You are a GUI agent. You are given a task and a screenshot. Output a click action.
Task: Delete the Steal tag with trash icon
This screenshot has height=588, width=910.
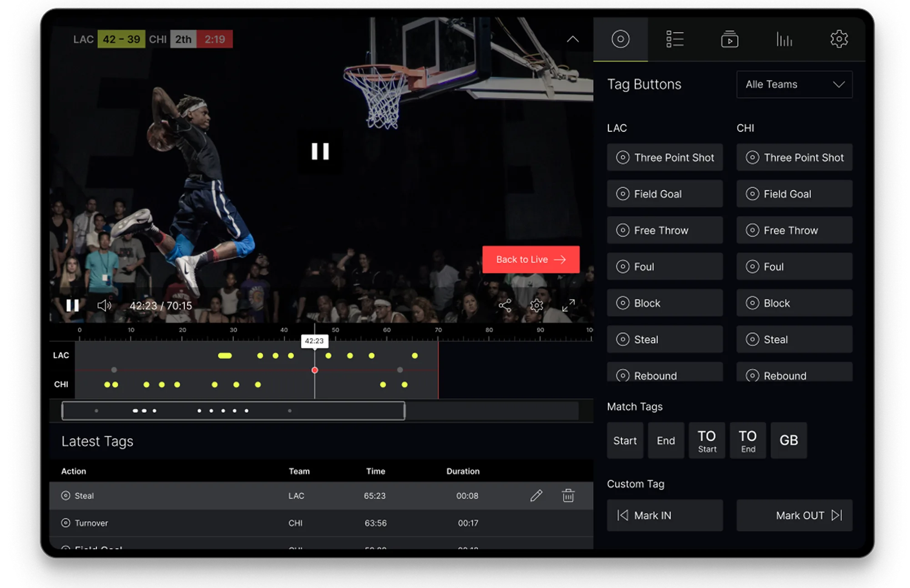point(568,496)
